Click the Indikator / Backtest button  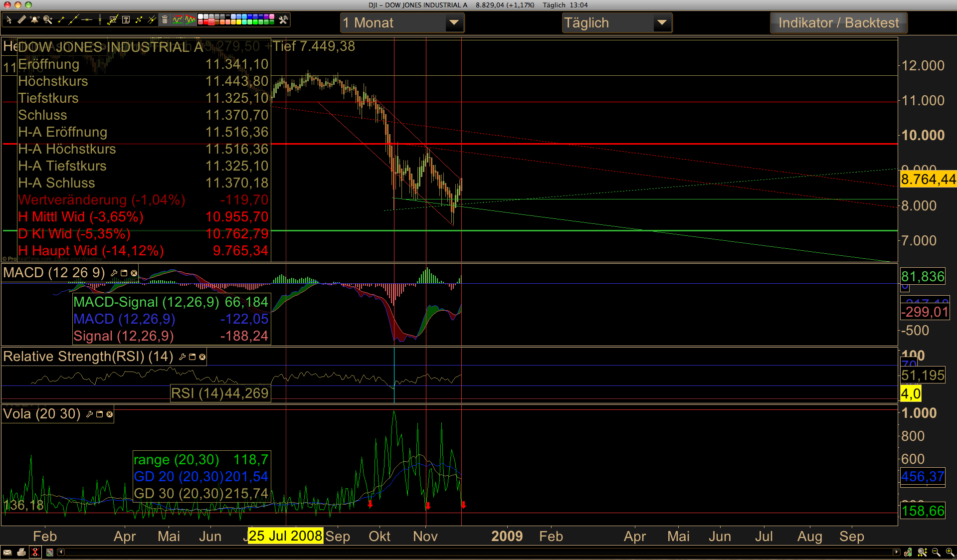coord(838,23)
